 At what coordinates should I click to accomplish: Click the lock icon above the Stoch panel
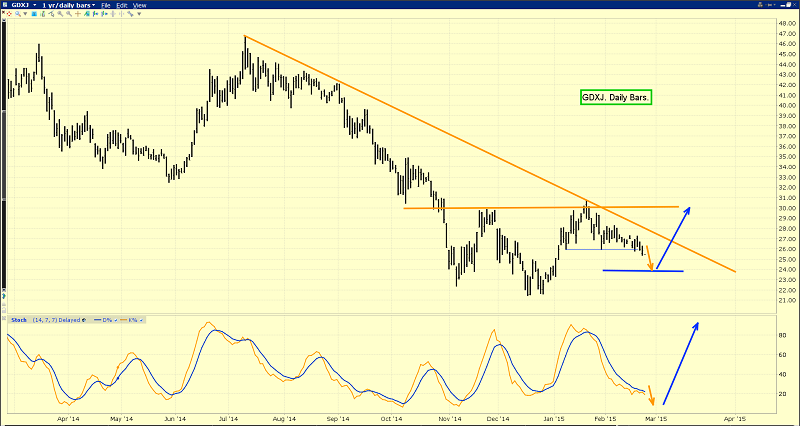point(4,310)
